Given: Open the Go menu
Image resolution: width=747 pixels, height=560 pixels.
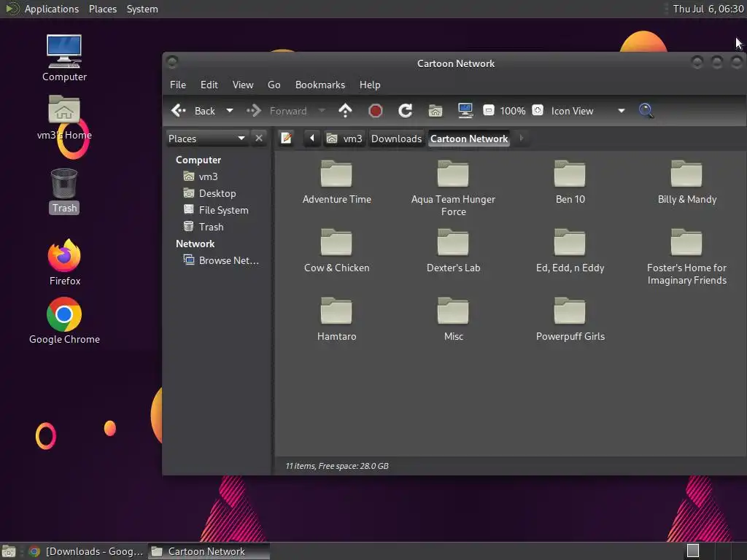Looking at the screenshot, I should (274, 85).
